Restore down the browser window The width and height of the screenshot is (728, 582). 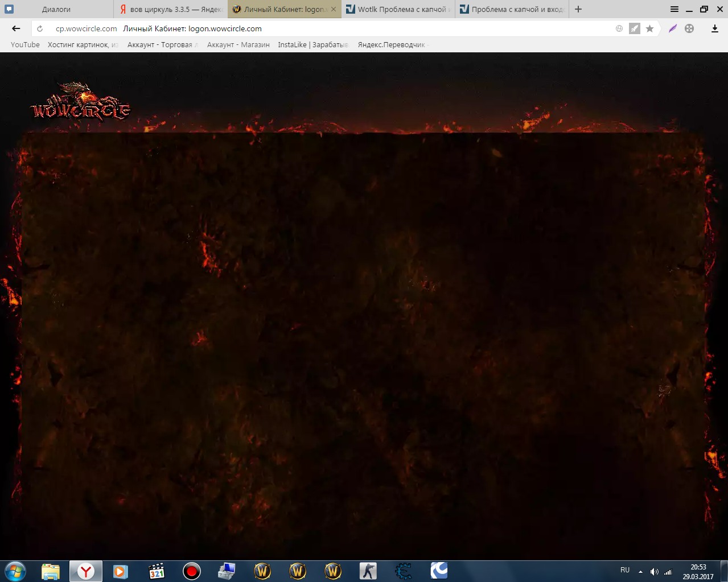704,9
